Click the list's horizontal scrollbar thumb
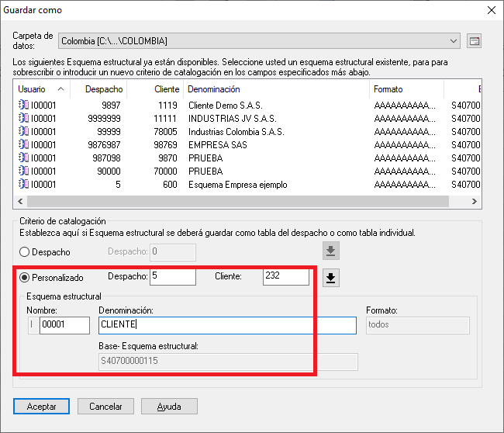504x433 pixels. coord(238,202)
